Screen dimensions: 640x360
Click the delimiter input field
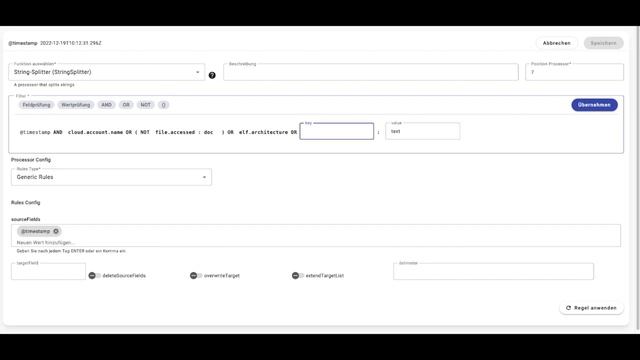(493, 271)
